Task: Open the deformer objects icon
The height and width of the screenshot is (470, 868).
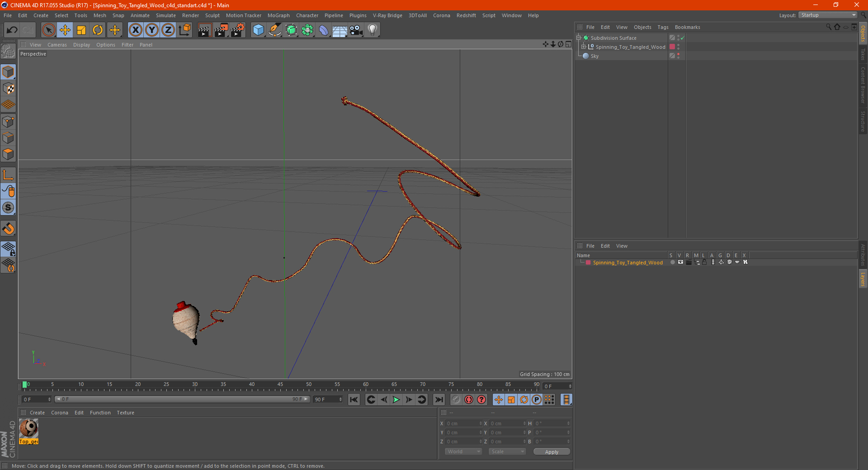Action: point(324,30)
